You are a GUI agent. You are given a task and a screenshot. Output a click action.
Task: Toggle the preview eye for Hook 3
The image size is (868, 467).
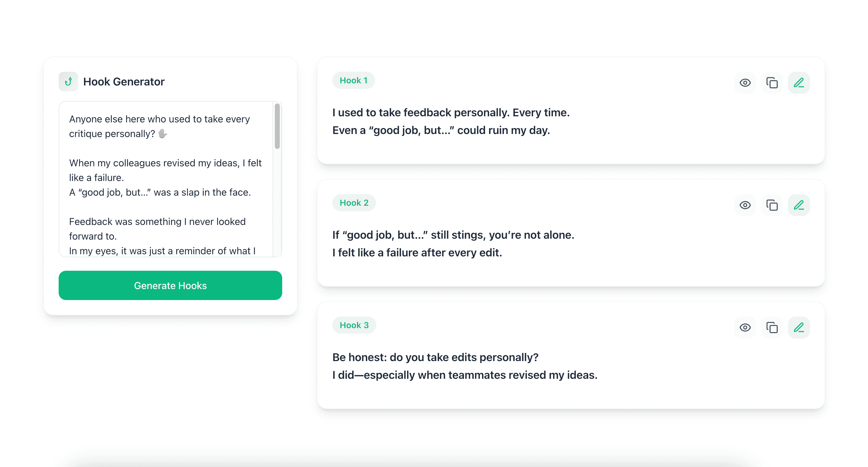click(x=745, y=327)
